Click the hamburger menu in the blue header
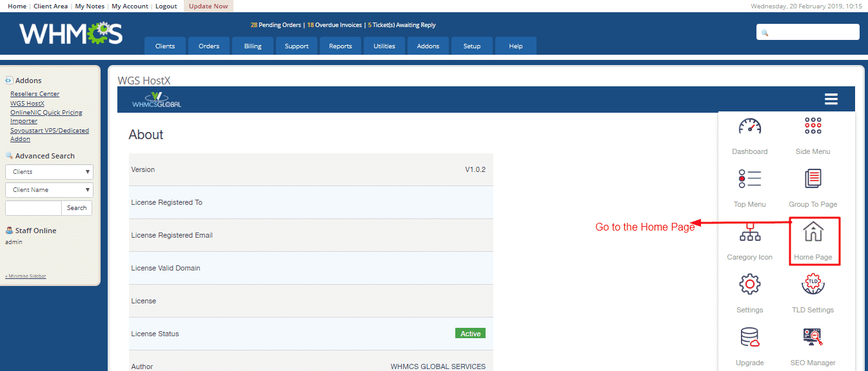 click(831, 99)
